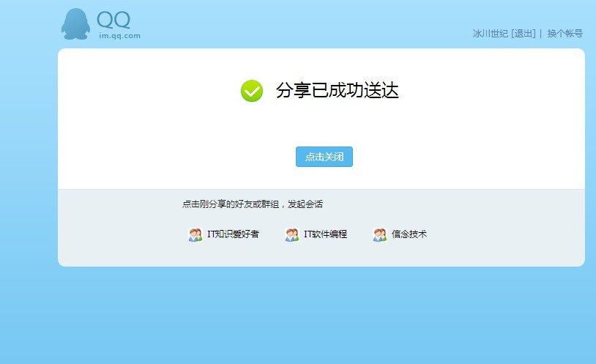Image resolution: width=596 pixels, height=364 pixels.
Task: Click the 分享已成功送达 heading
Action: coord(337,91)
